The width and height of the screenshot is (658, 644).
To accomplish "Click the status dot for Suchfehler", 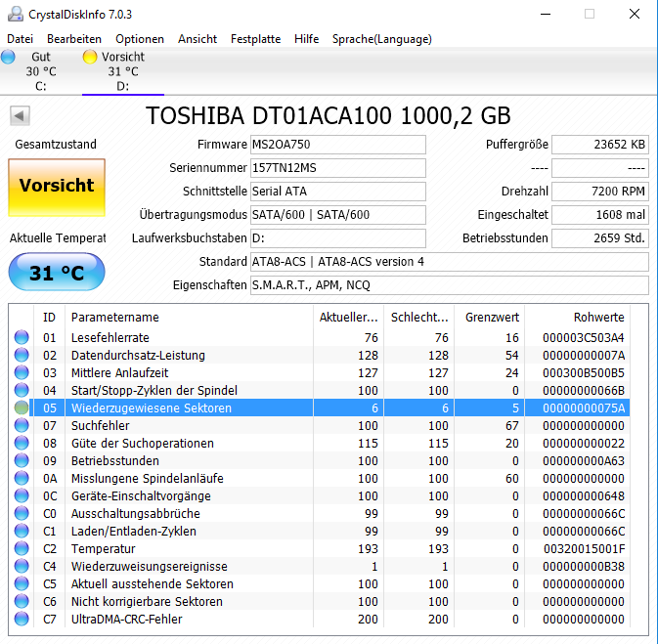I will point(22,425).
